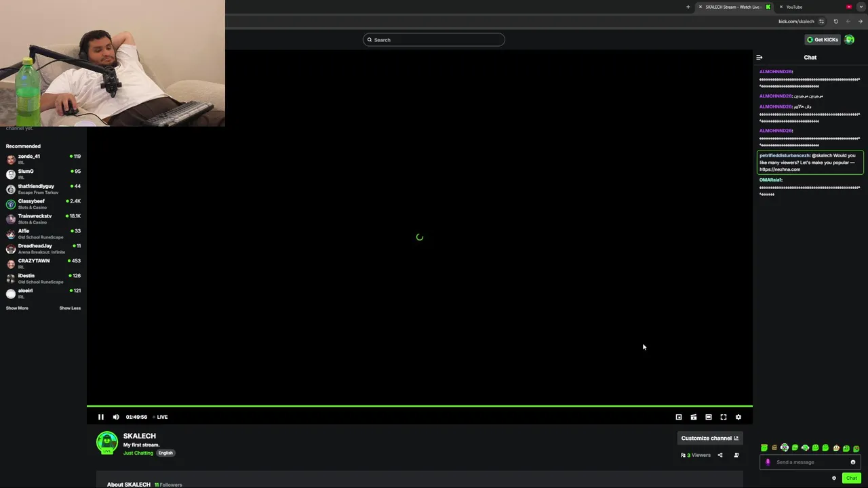Close the SKALECH Stream tab
This screenshot has width=868, height=488.
point(701,7)
